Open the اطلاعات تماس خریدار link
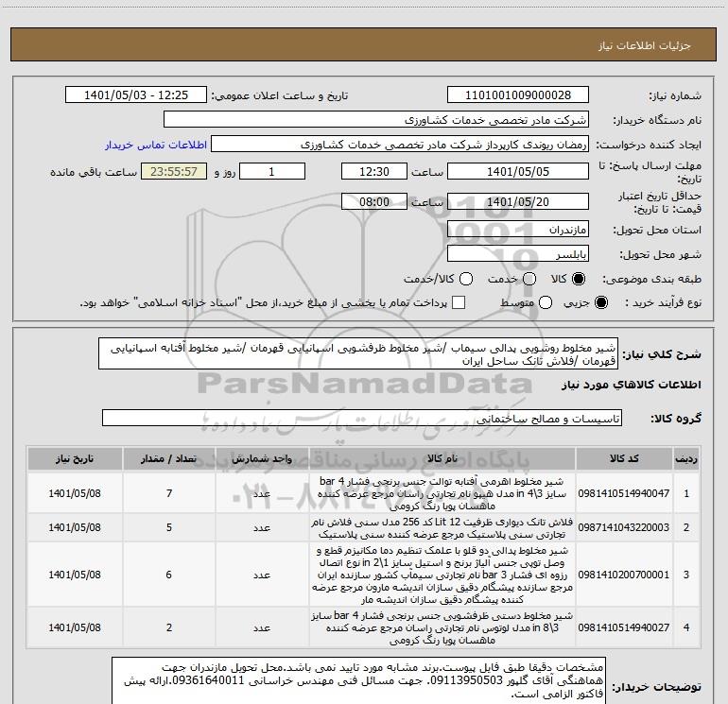This screenshot has height=704, width=728. (x=156, y=145)
